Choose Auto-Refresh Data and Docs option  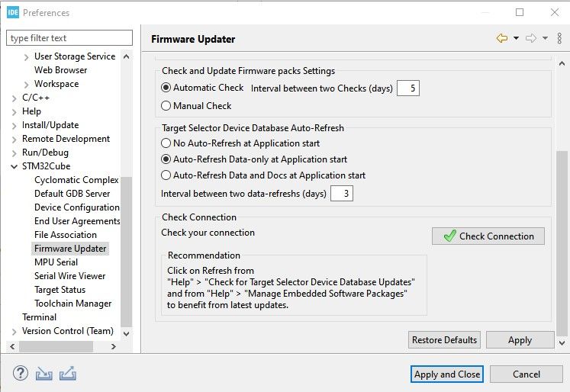(166, 175)
